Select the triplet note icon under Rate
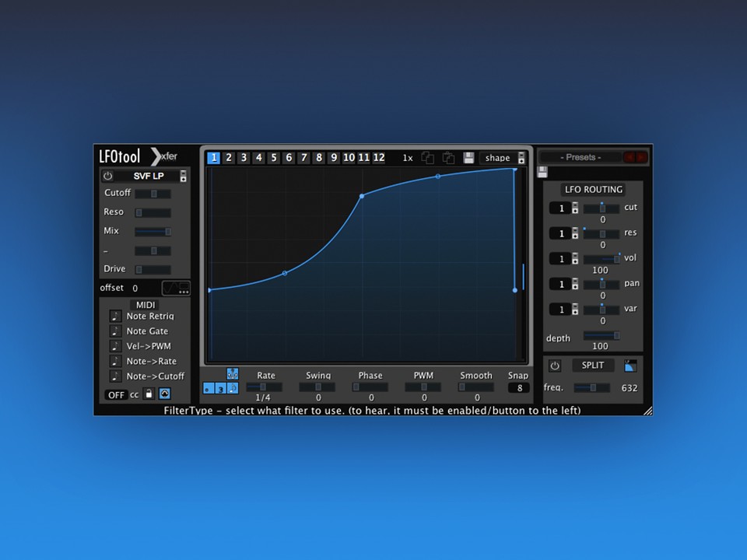Image resolution: width=747 pixels, height=560 pixels. point(220,390)
